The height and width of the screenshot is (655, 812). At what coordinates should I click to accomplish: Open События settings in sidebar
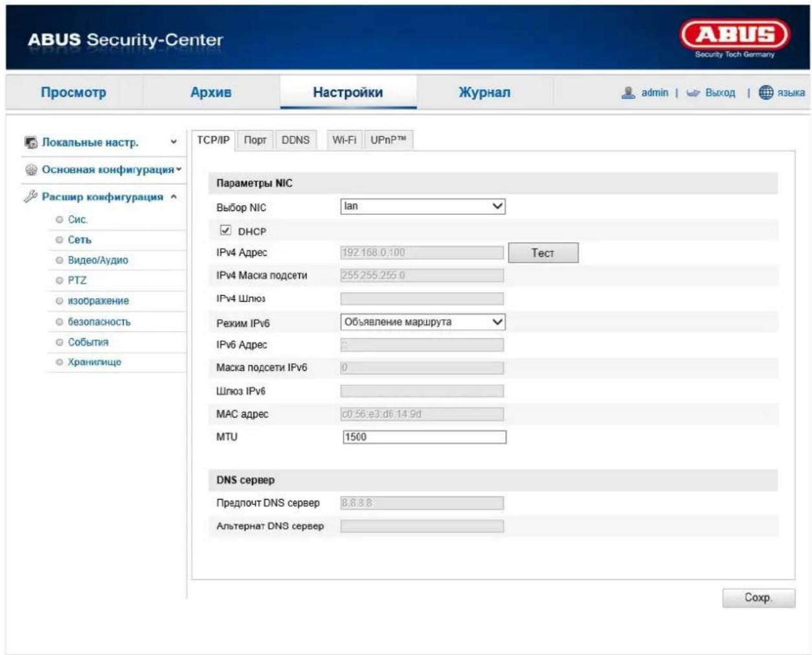click(x=88, y=342)
